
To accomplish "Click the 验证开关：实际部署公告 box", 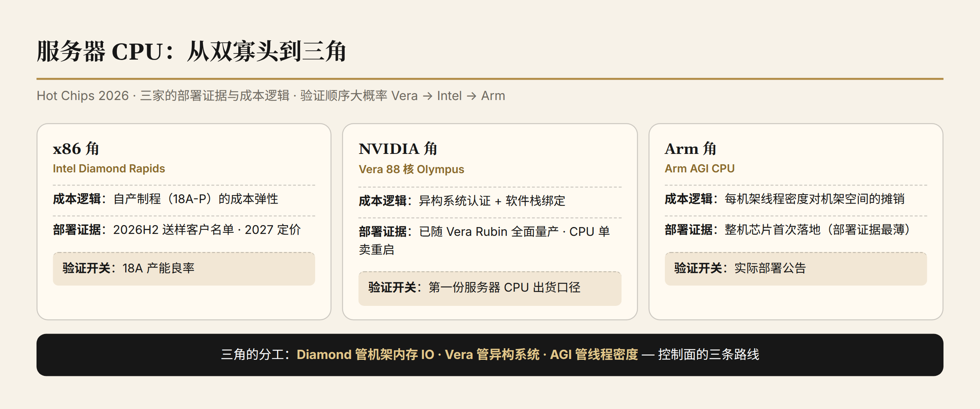I will point(796,269).
